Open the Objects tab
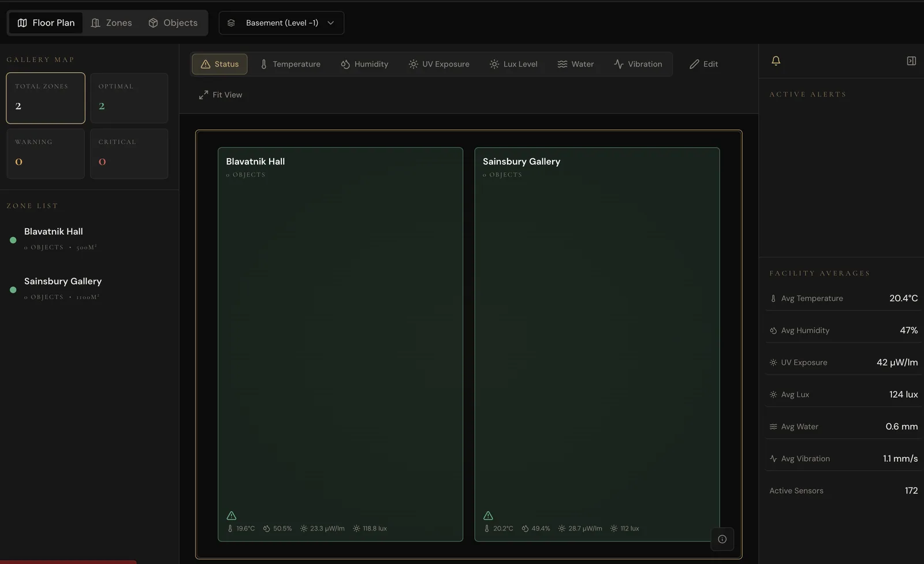The height and width of the screenshot is (564, 924). pyautogui.click(x=173, y=23)
